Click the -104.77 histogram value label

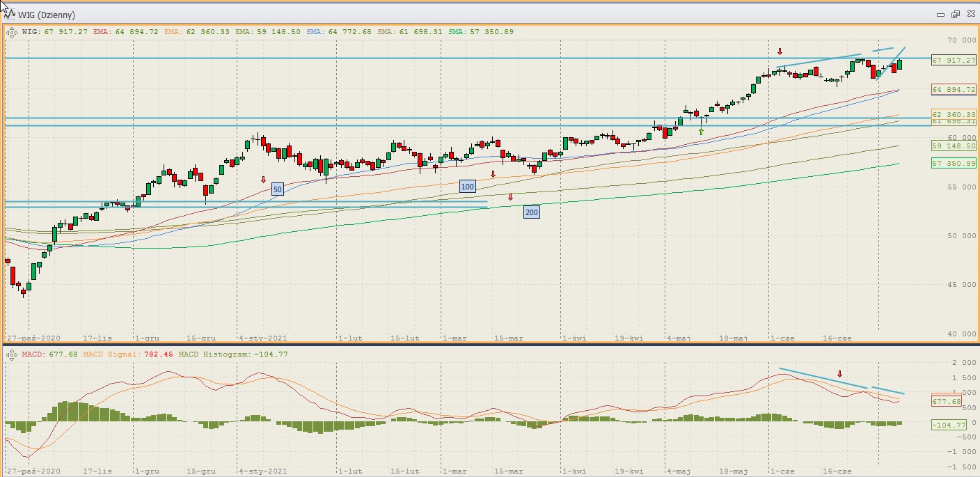949,425
